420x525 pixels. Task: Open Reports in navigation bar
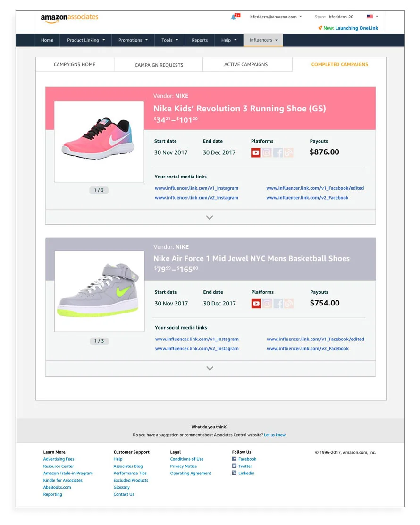click(200, 40)
